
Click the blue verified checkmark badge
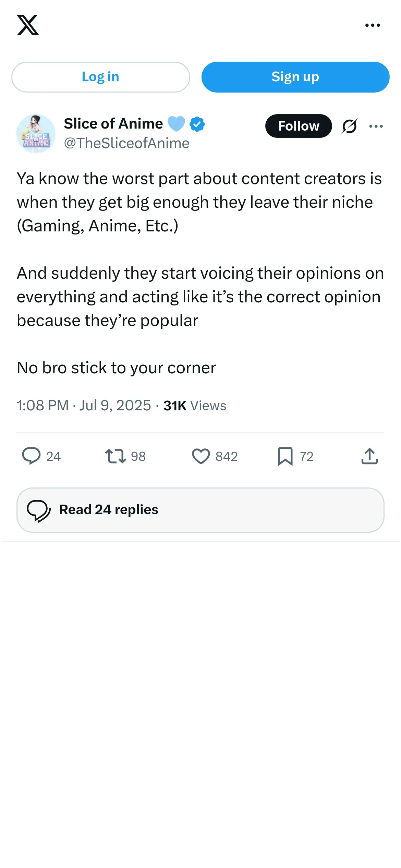tap(197, 124)
